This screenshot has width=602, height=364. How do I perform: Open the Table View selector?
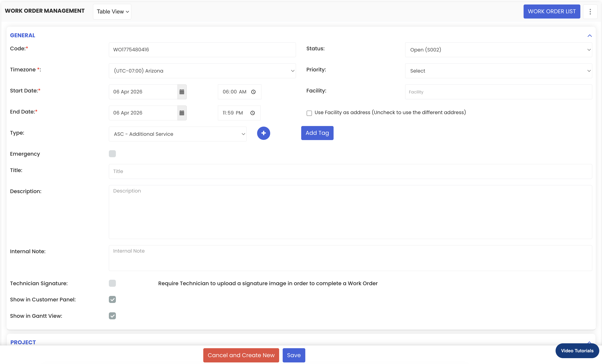click(112, 12)
